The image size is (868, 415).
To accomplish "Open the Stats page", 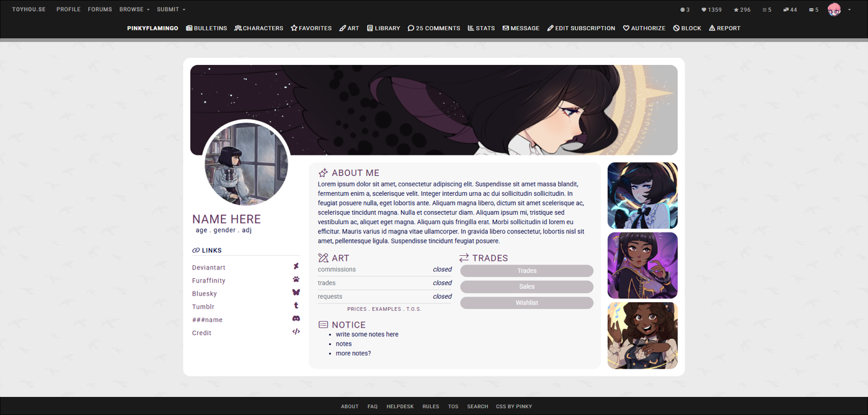I will point(481,28).
